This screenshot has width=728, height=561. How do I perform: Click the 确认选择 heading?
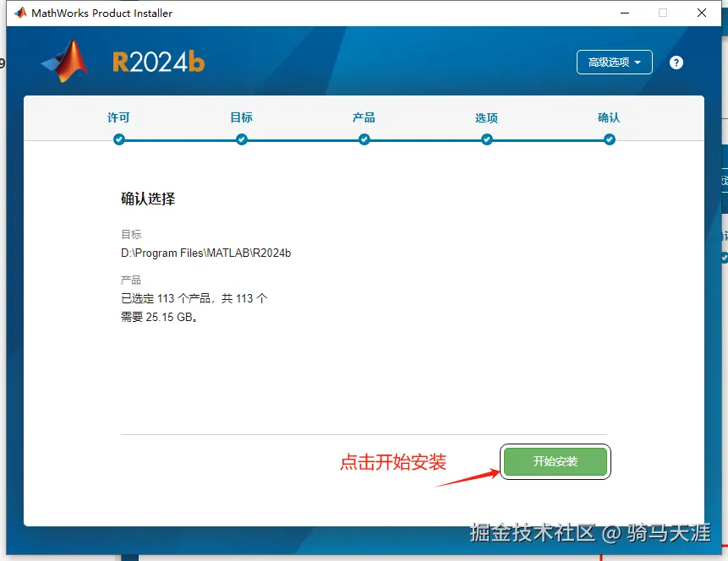pos(148,199)
